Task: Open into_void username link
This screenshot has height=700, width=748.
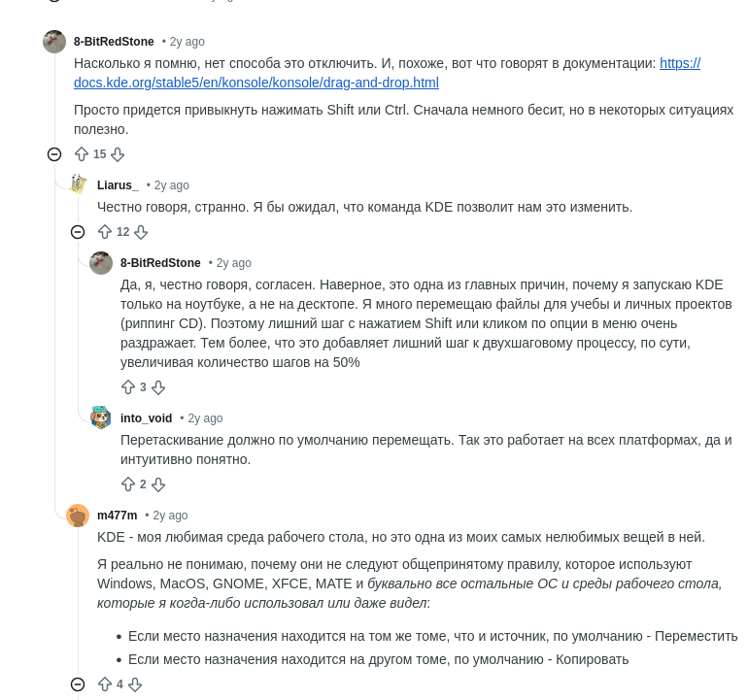Action: click(x=146, y=418)
